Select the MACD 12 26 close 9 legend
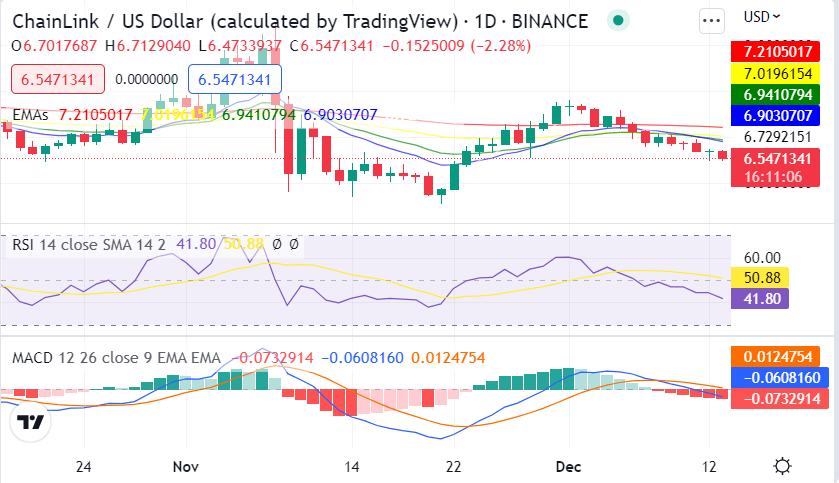 [116, 357]
